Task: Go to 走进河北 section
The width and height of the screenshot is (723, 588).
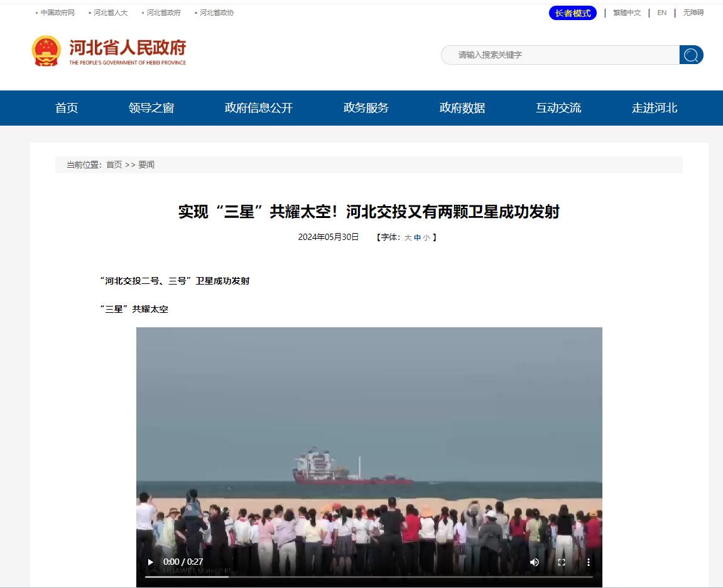Action: click(x=655, y=108)
